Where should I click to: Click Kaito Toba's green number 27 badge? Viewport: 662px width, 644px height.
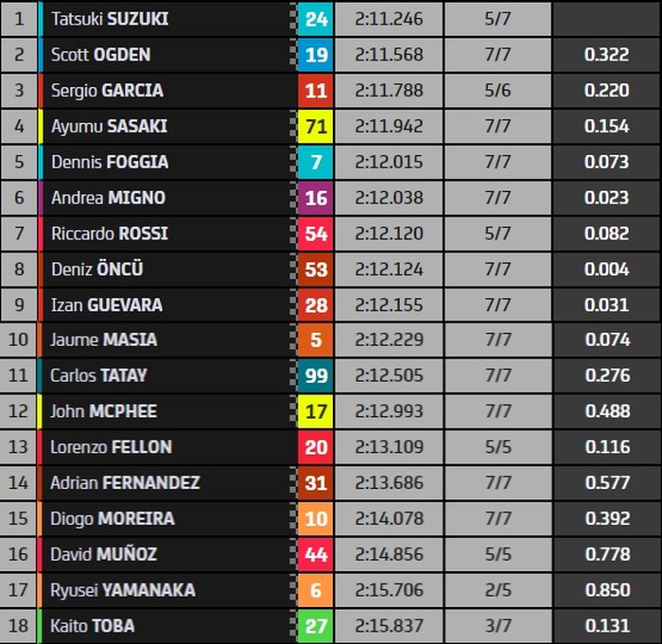[316, 626]
